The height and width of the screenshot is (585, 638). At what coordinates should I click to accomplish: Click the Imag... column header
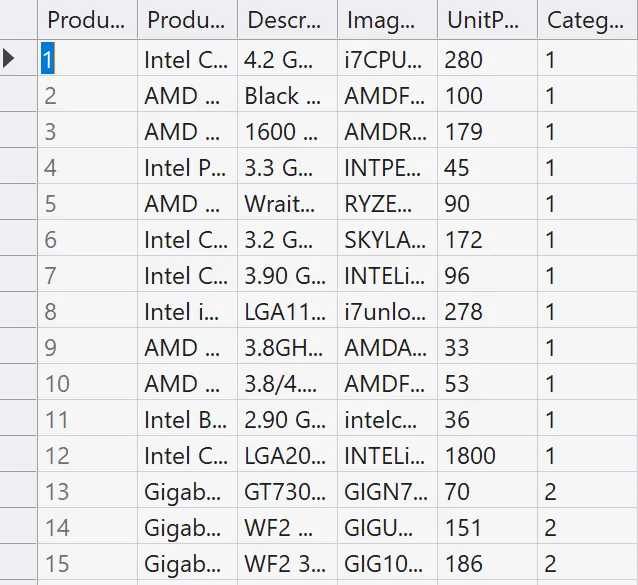(386, 20)
